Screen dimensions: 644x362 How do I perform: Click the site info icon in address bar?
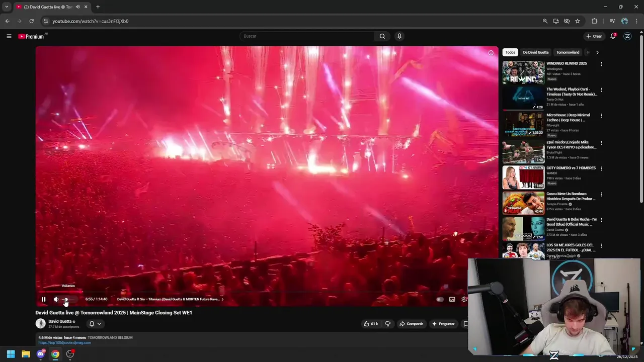[x=45, y=21]
